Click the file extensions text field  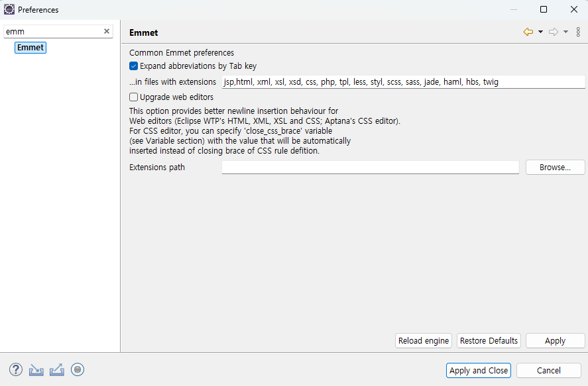point(402,82)
